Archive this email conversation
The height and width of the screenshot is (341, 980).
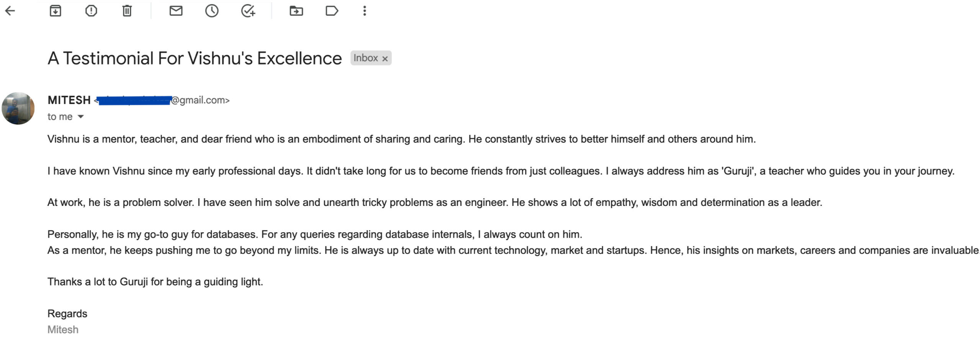pyautogui.click(x=56, y=11)
